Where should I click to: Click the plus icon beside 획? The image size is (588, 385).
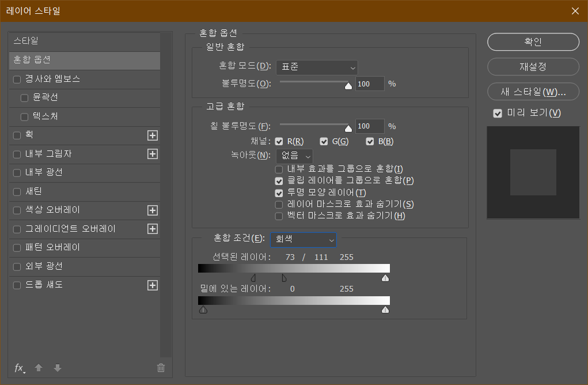tap(152, 135)
